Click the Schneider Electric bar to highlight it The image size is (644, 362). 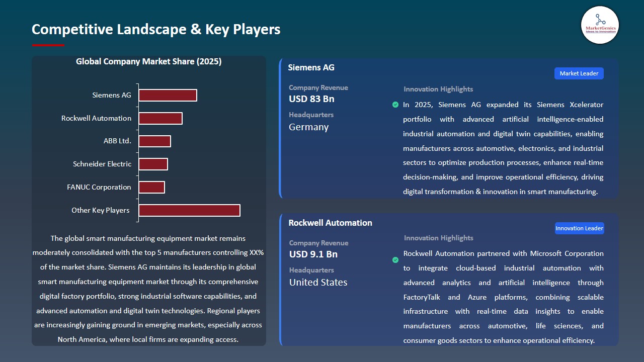pos(153,163)
